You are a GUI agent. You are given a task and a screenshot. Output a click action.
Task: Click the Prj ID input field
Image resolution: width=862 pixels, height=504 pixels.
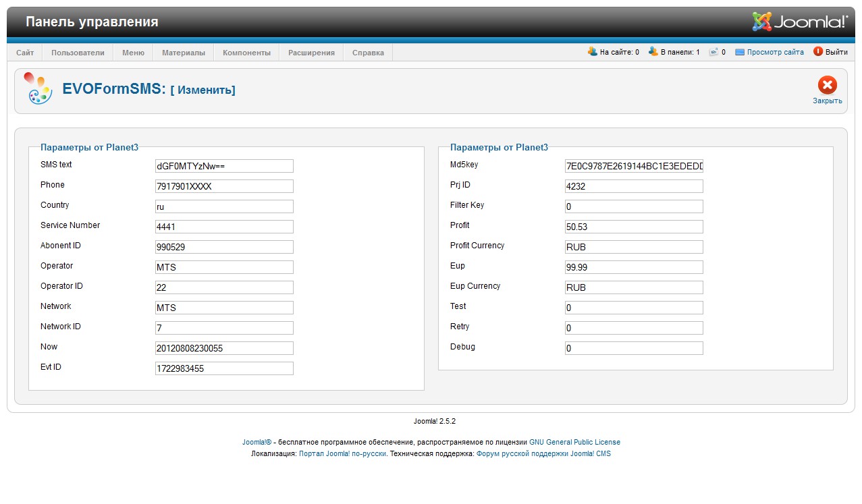tap(634, 186)
